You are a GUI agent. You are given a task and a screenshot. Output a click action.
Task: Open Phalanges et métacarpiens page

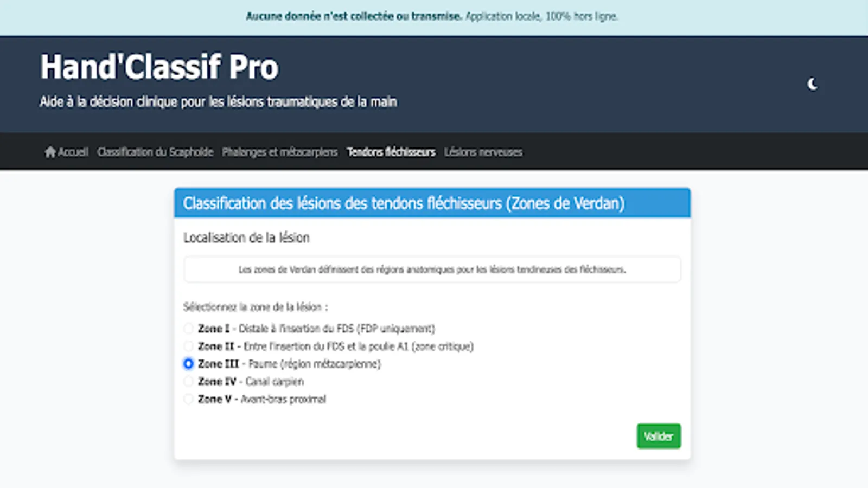click(279, 152)
